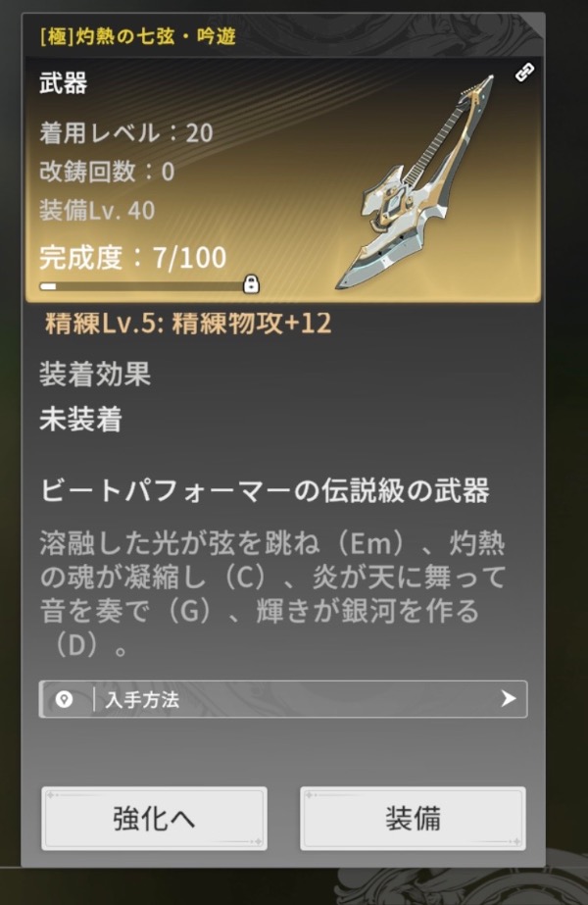
Task: Click the 武器 category label
Action: point(64,83)
